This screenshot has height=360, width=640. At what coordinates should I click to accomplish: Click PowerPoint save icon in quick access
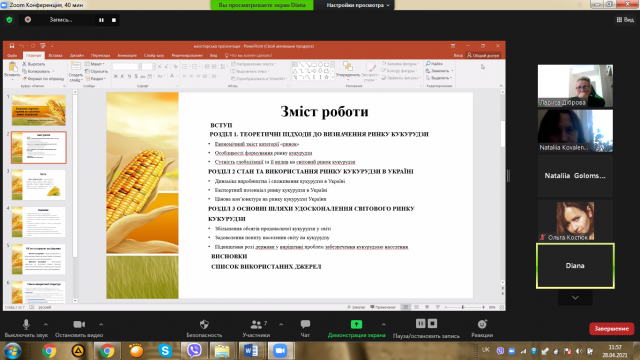coord(12,46)
